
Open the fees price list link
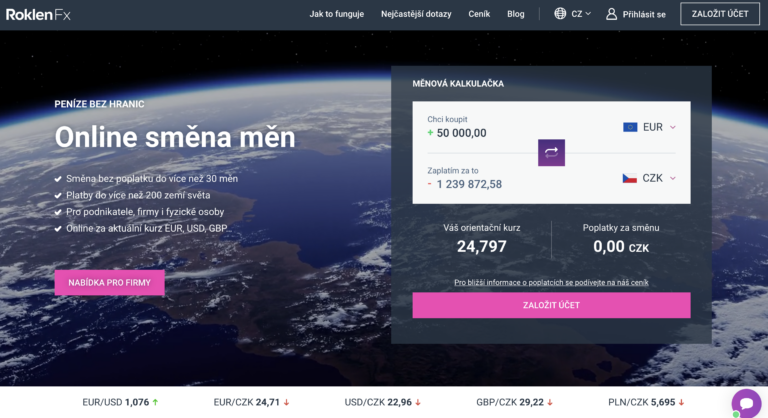click(551, 282)
